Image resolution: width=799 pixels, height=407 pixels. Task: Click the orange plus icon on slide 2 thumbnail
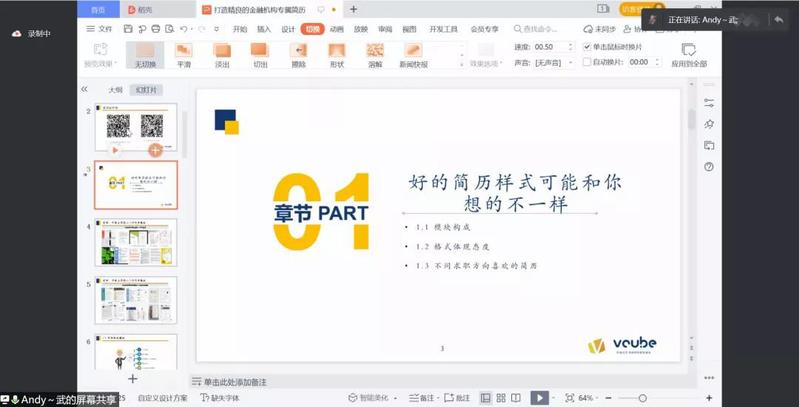[155, 150]
